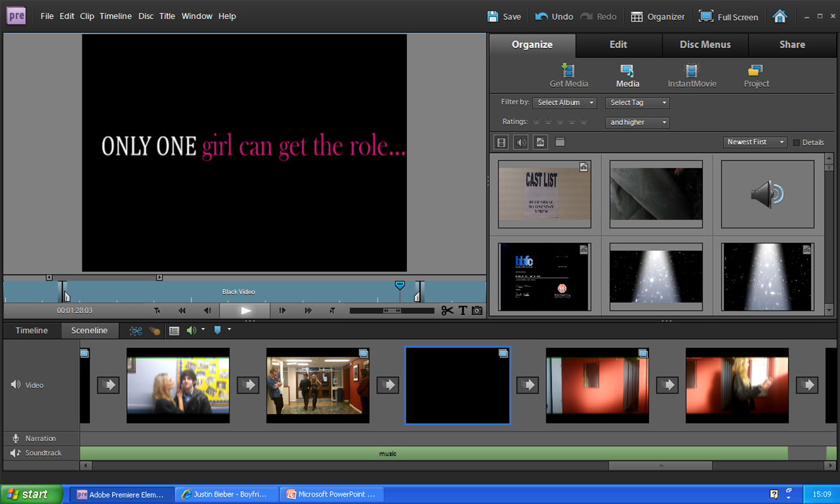
Task: Open transition slot after the black scene
Action: click(x=527, y=385)
